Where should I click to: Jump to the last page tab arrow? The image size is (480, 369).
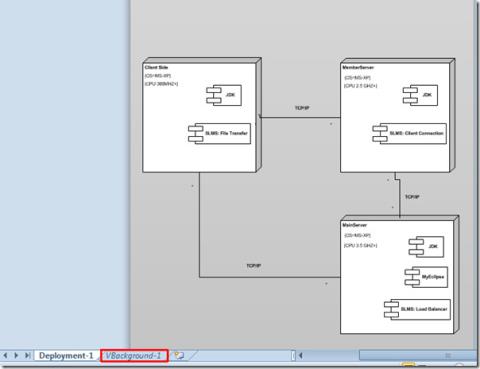pos(27,355)
